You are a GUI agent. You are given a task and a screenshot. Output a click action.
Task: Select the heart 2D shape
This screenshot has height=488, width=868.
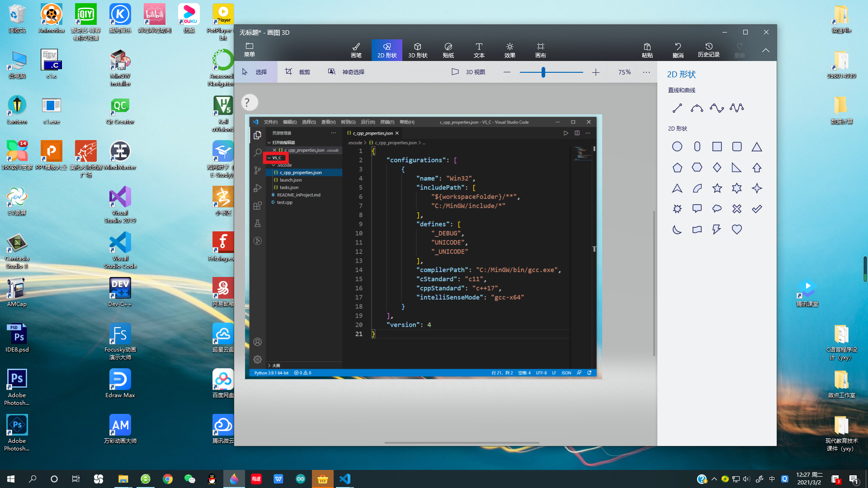(737, 230)
